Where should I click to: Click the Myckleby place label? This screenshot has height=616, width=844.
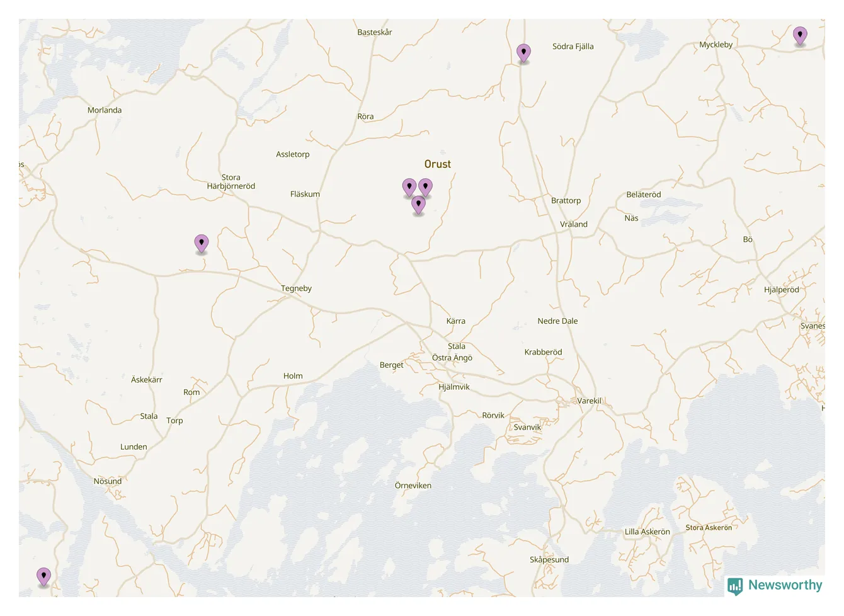716,45
